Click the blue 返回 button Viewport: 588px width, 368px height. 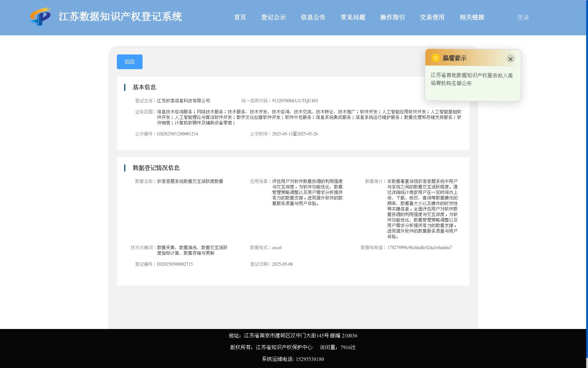click(x=130, y=62)
